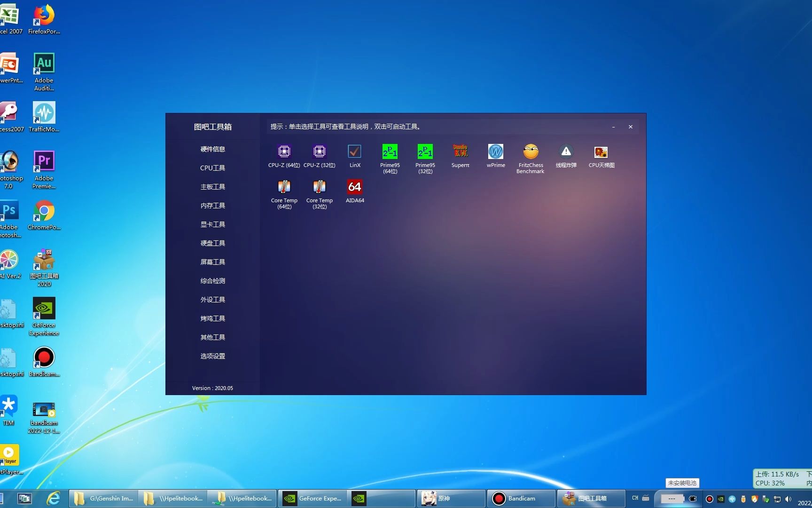This screenshot has width=812, height=508.
Task: Open the 内存工具 category
Action: pyautogui.click(x=212, y=206)
